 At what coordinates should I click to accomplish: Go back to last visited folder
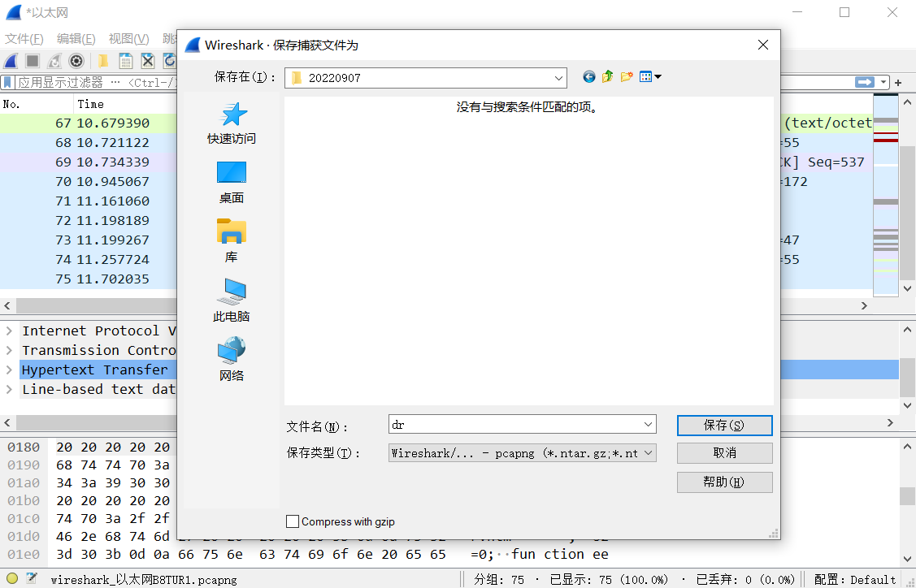(588, 76)
